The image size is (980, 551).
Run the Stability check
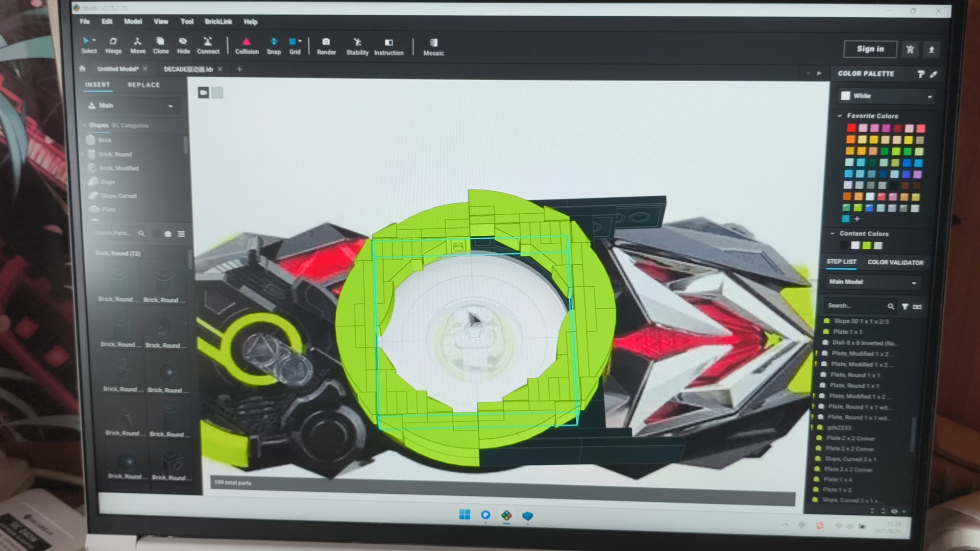coord(357,46)
